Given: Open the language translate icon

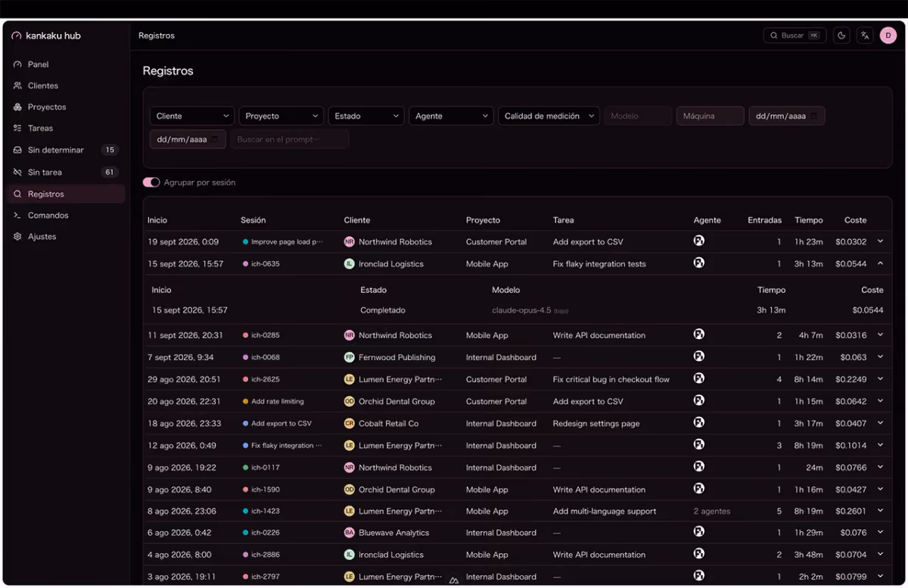Looking at the screenshot, I should click(865, 36).
